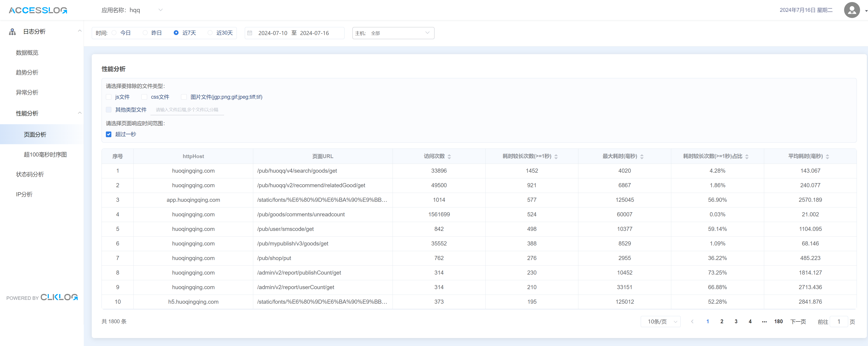868x346 pixels.
Task: Click the user avatar icon
Action: (851, 10)
